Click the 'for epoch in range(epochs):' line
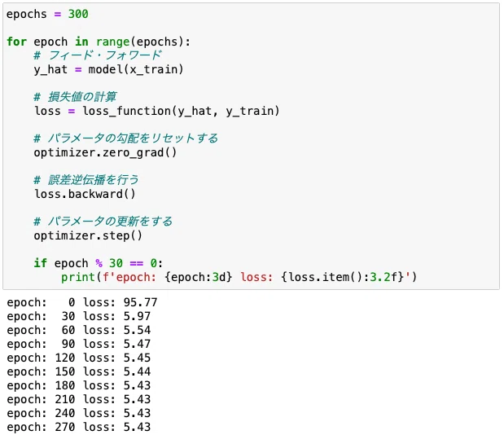Screen dimensions: 504x435 (99, 42)
